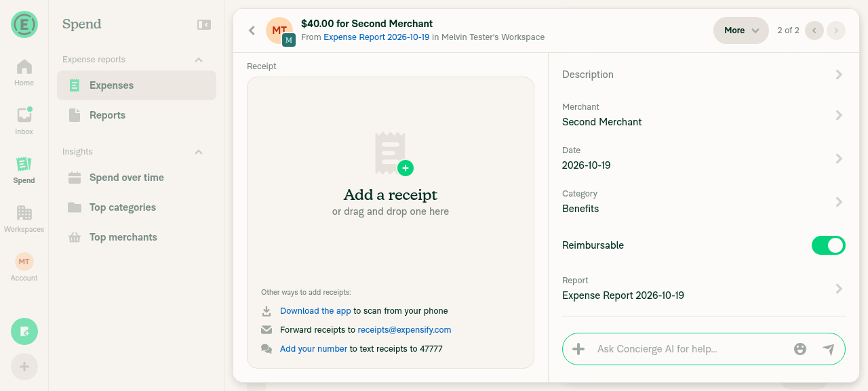Open the Report field chevron

[839, 289]
